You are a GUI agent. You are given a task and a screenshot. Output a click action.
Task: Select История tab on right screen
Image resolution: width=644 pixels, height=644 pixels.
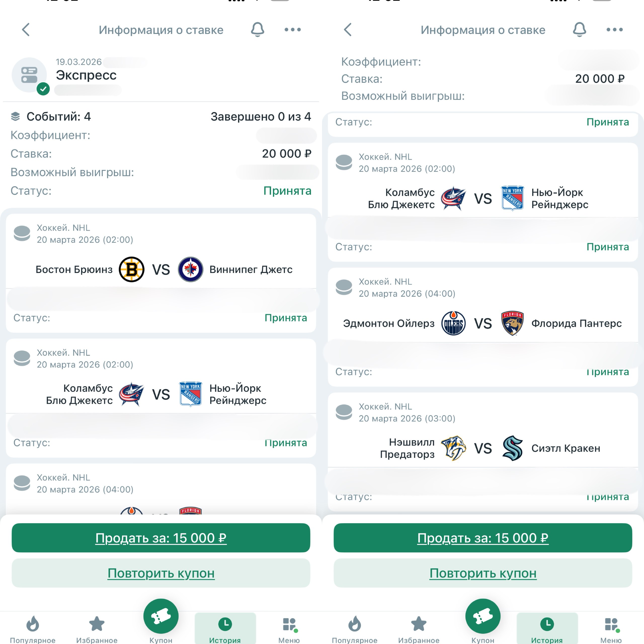(547, 629)
